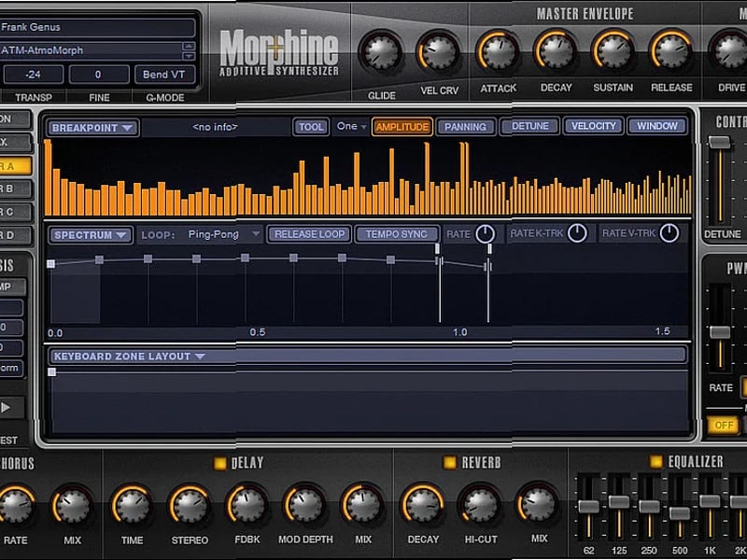This screenshot has height=560, width=747.
Task: Click the RATE knob beside Tempo Sync
Action: (485, 235)
